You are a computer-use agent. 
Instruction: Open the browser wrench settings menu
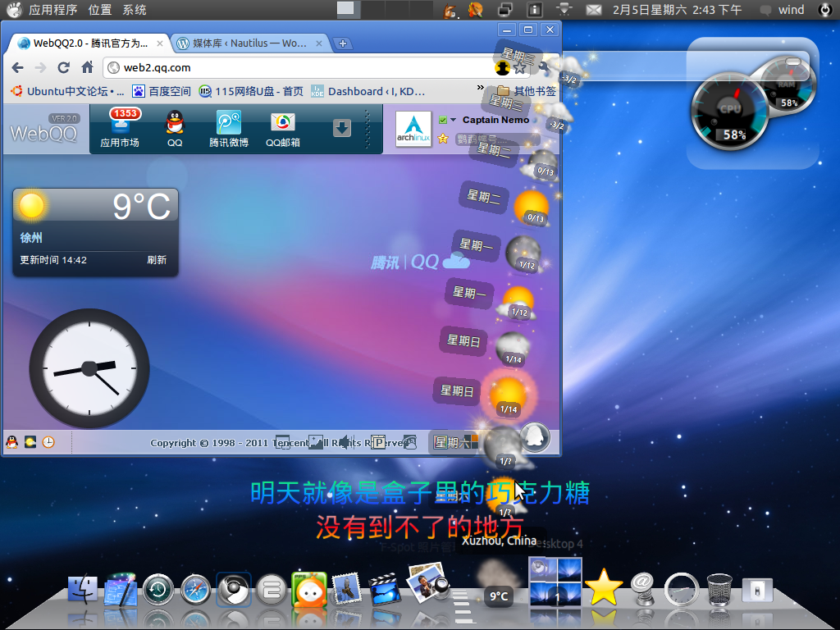coord(545,67)
